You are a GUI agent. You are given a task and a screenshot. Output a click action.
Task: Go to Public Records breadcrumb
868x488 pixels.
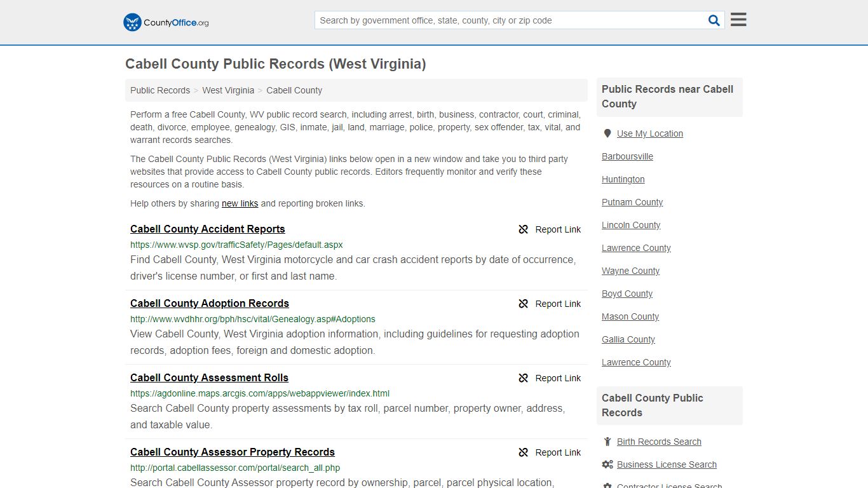click(160, 90)
